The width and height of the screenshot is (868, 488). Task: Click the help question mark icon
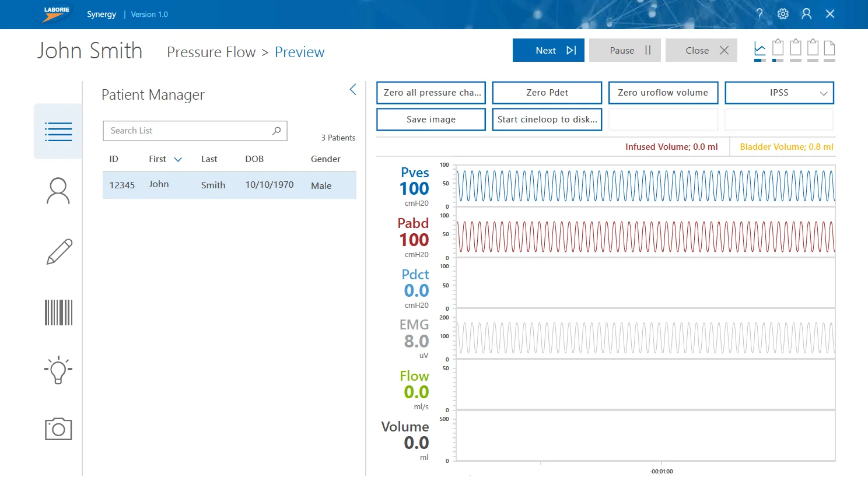click(759, 14)
